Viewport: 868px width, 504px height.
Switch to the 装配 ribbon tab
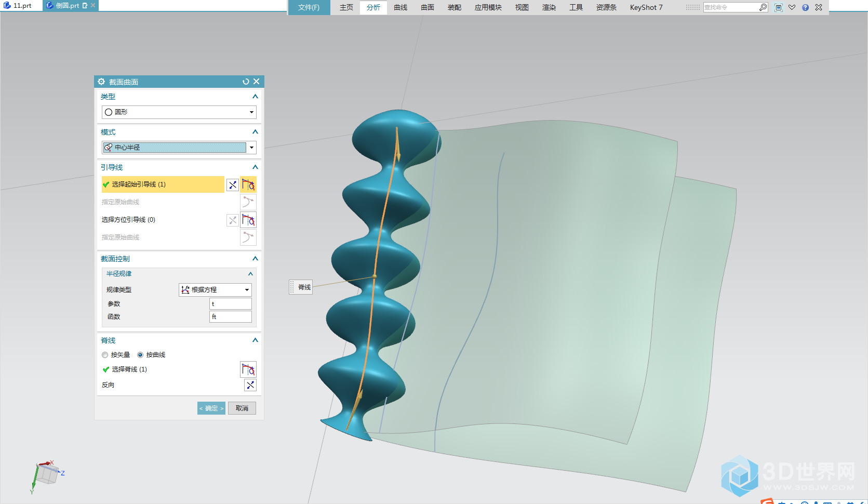(x=455, y=7)
